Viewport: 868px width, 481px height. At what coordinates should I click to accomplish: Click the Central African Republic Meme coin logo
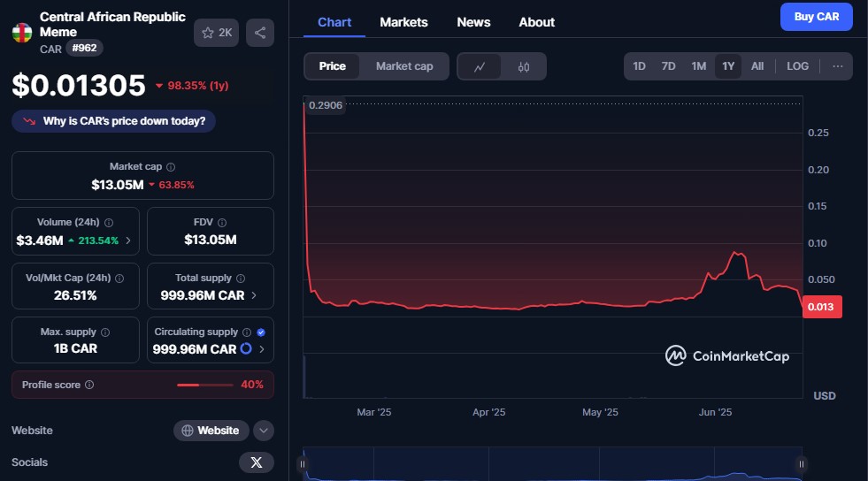pos(22,34)
